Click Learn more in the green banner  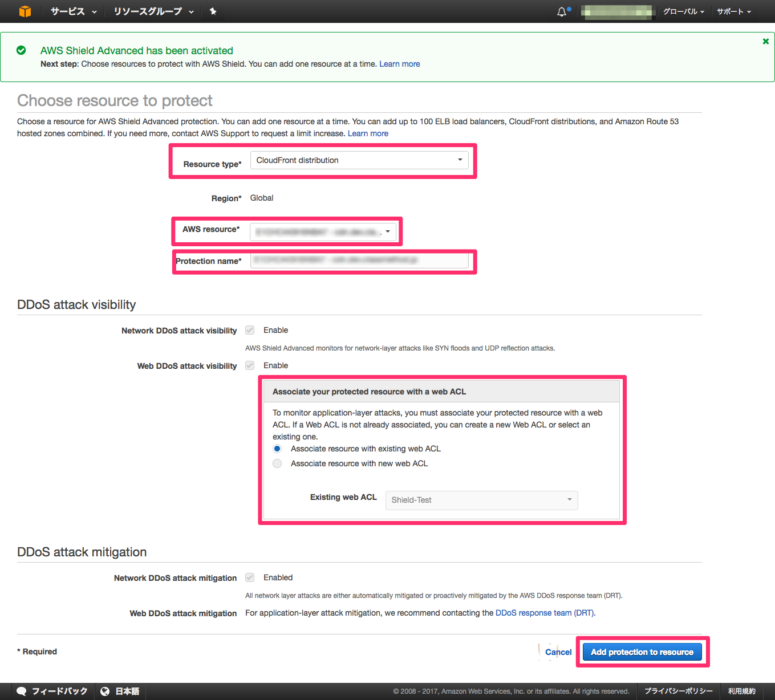399,64
